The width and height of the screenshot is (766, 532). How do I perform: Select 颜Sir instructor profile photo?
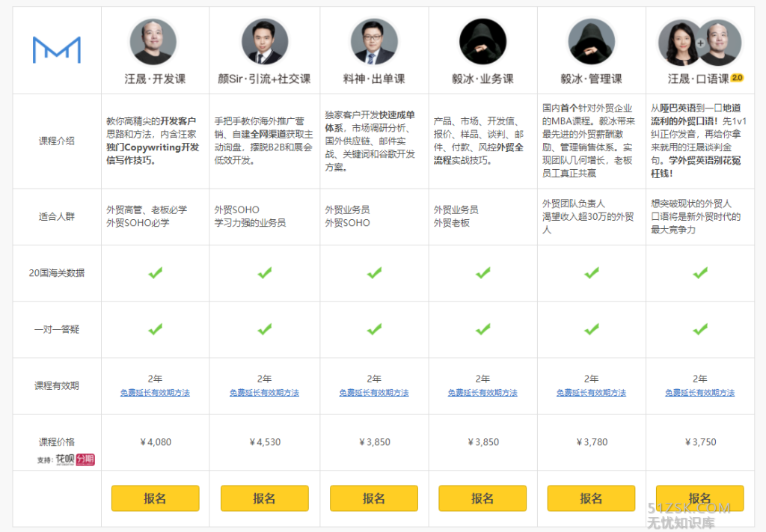click(265, 41)
